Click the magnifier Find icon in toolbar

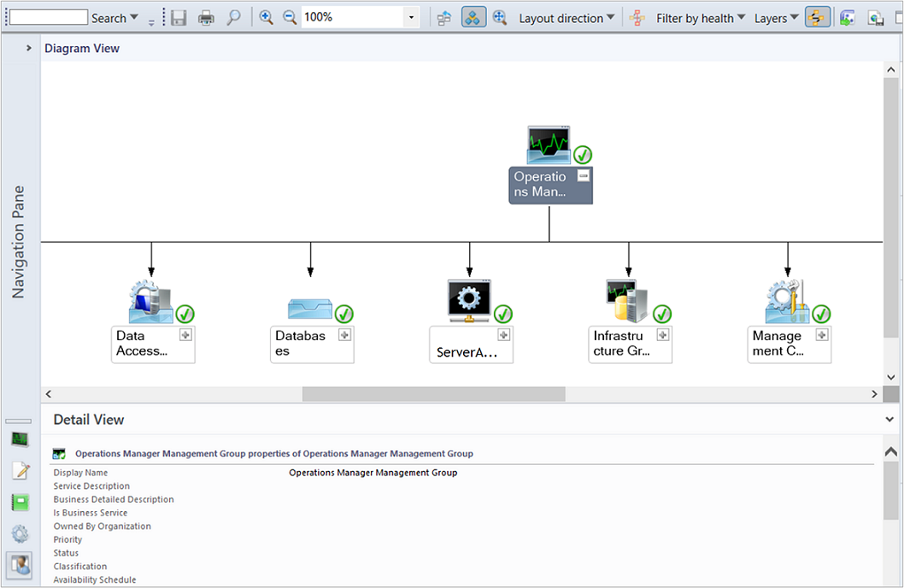click(x=233, y=18)
